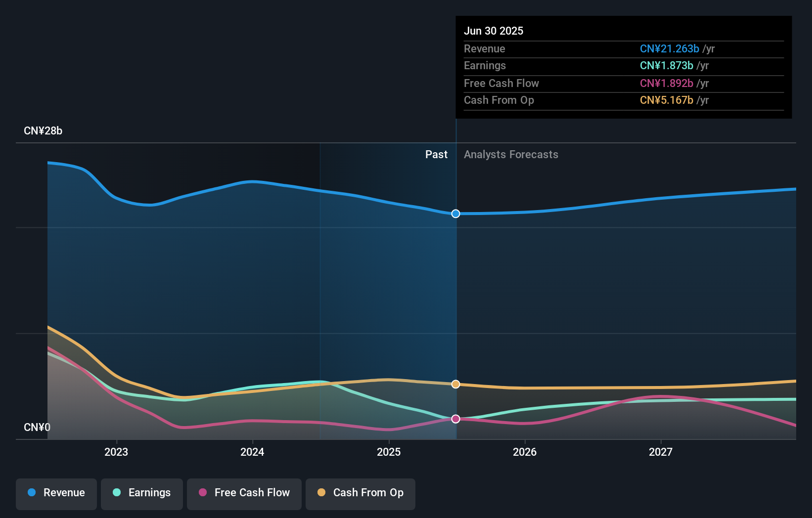Click the CN¥21.263b Revenue value in the tooltip
The image size is (812, 518).
669,49
